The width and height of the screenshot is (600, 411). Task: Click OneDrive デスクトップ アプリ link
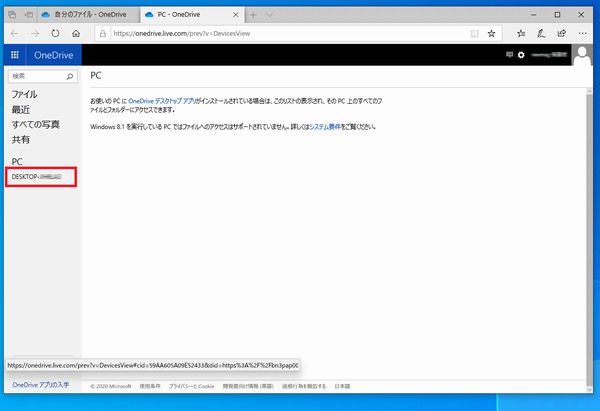coord(162,101)
